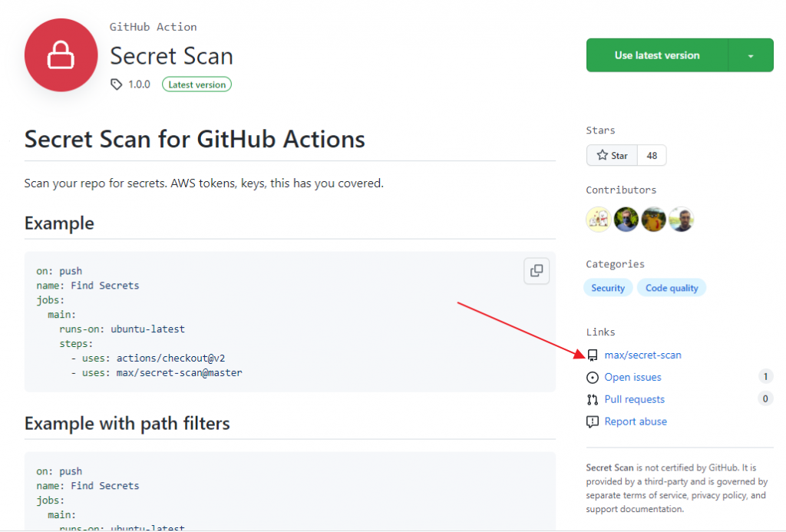
Task: Open the Pull requests link
Action: tap(635, 399)
